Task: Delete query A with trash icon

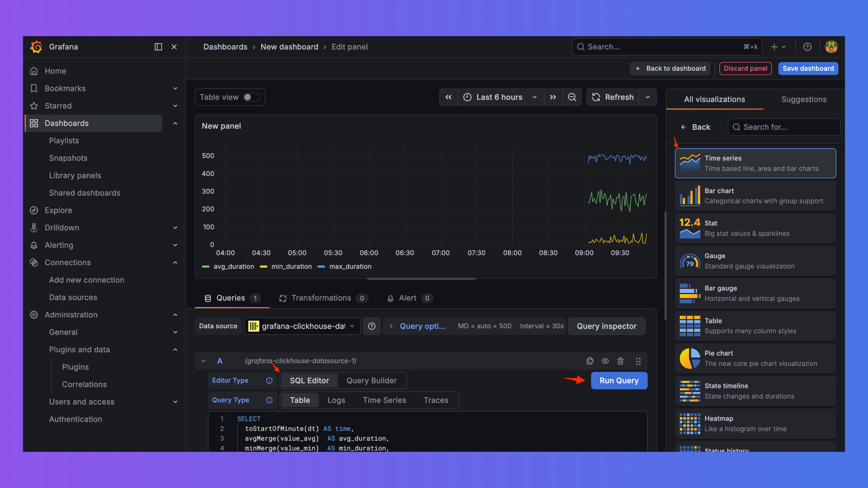Action: pos(620,361)
